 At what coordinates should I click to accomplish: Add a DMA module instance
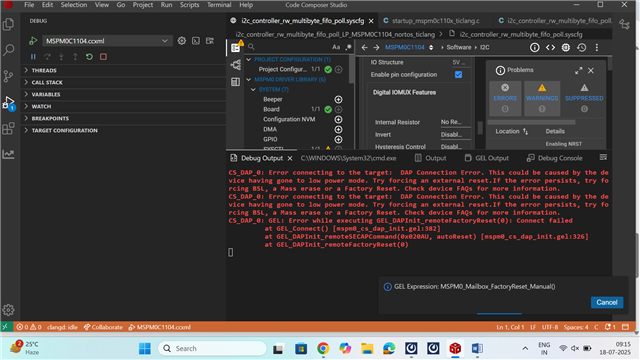(338, 129)
